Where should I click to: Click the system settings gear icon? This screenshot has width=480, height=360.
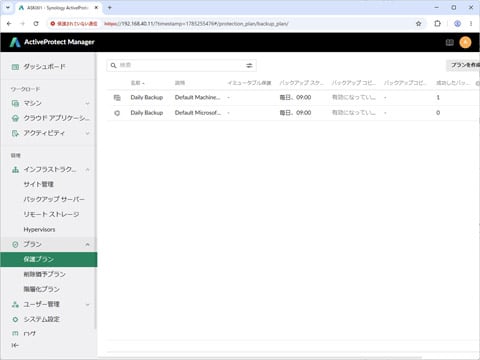15,319
